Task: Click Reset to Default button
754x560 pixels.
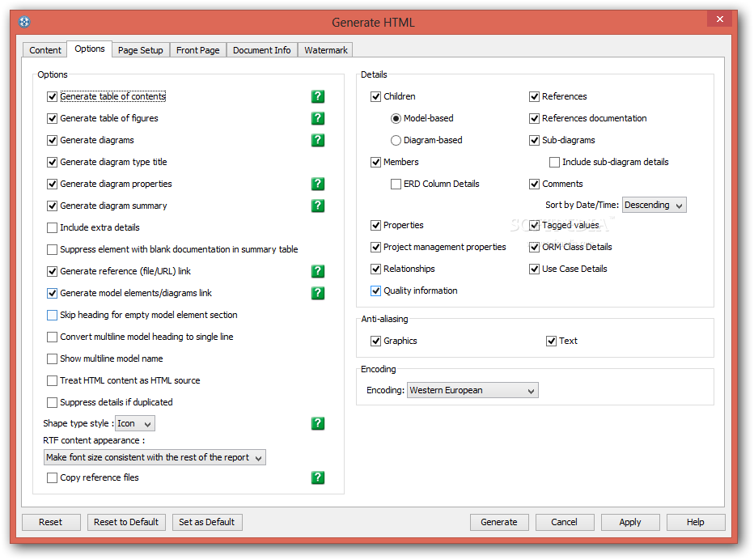Action: (x=126, y=522)
